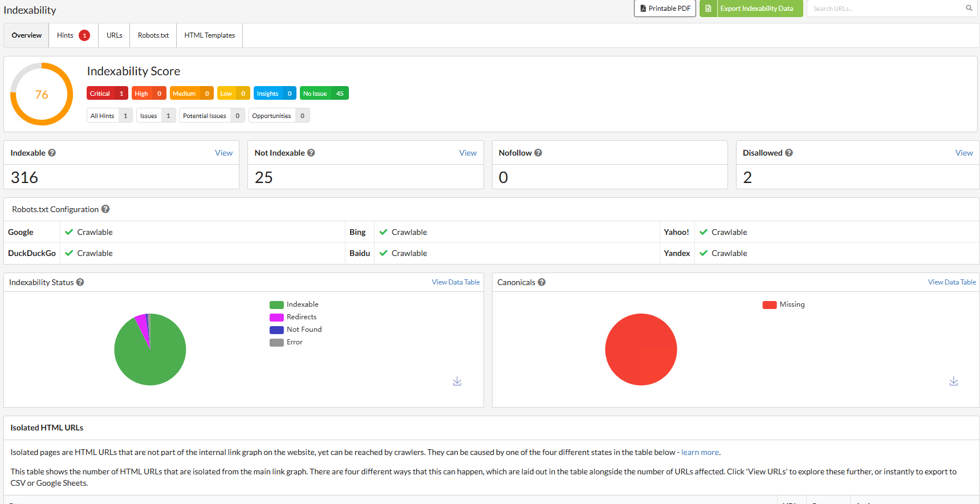View the Not Indexable URLs
This screenshot has height=504, width=980.
[x=468, y=153]
